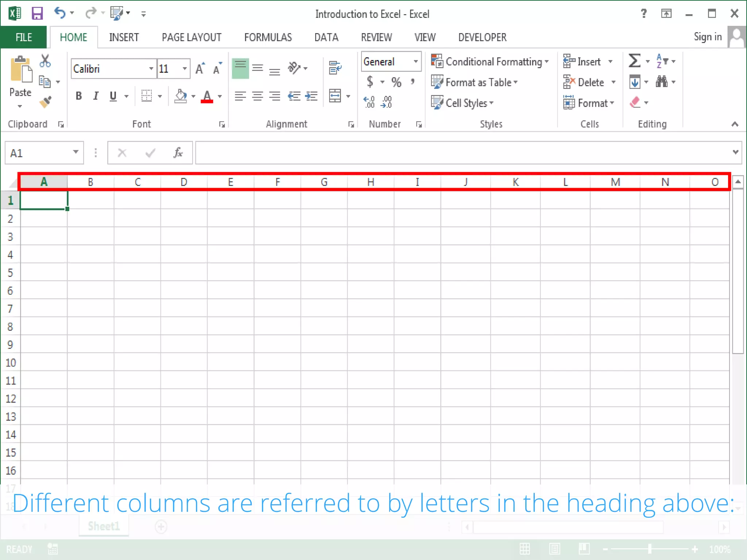
Task: Align text right
Action: pyautogui.click(x=275, y=96)
